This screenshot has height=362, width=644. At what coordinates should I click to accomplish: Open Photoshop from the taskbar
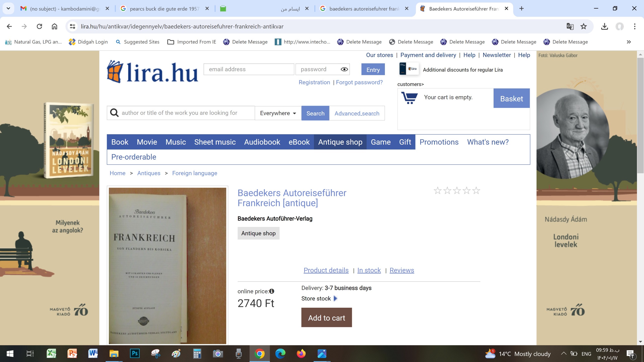tap(135, 354)
